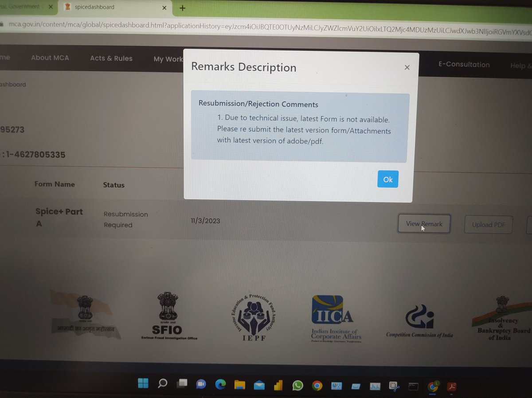532x398 pixels.
Task: Open the About MCA menu
Action: [x=50, y=58]
